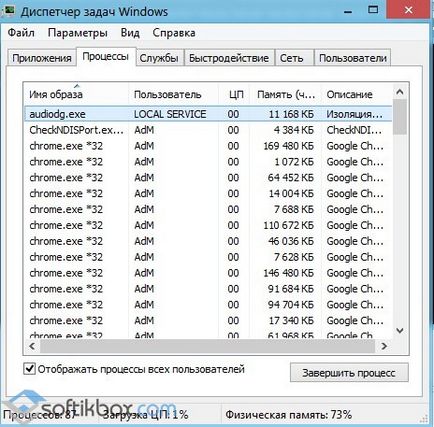Select chrome.exe row using 94 704 КБ

[x=208, y=305]
